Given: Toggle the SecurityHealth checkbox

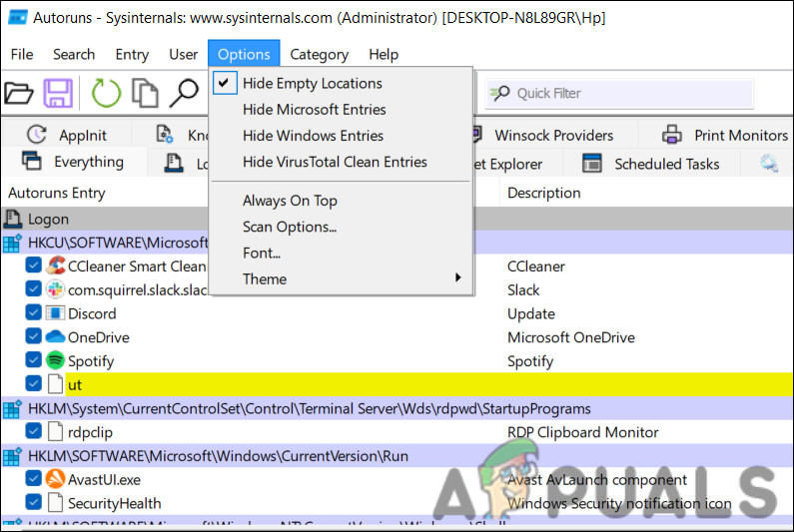Looking at the screenshot, I should 33,502.
